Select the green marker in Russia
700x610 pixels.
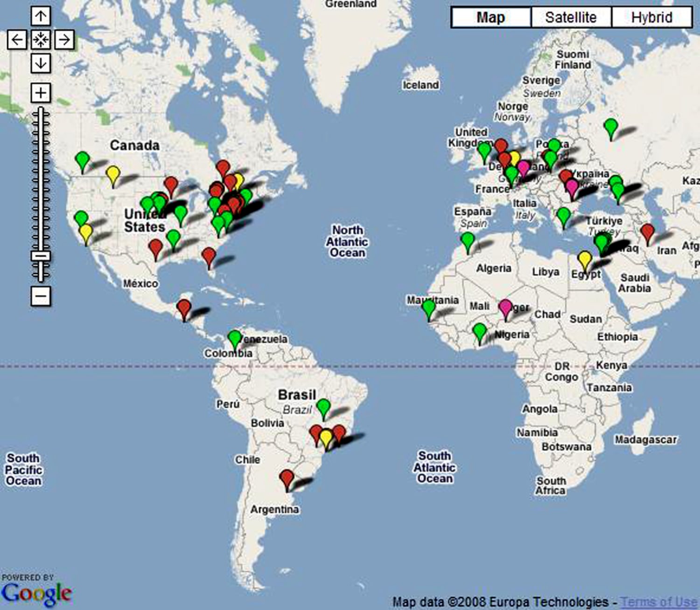(610, 127)
